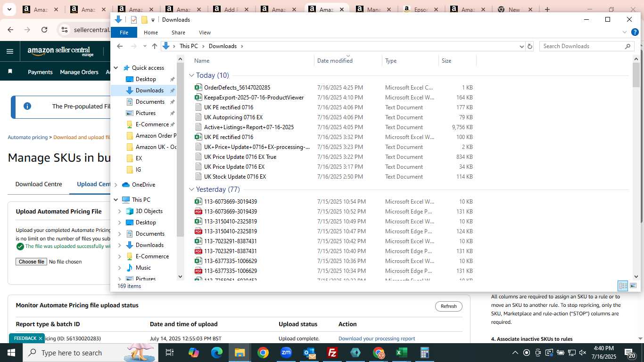Viewport: 644px width, 362px height.
Task: Open Manage Orders in Seller Central navigation
Action: tap(79, 72)
